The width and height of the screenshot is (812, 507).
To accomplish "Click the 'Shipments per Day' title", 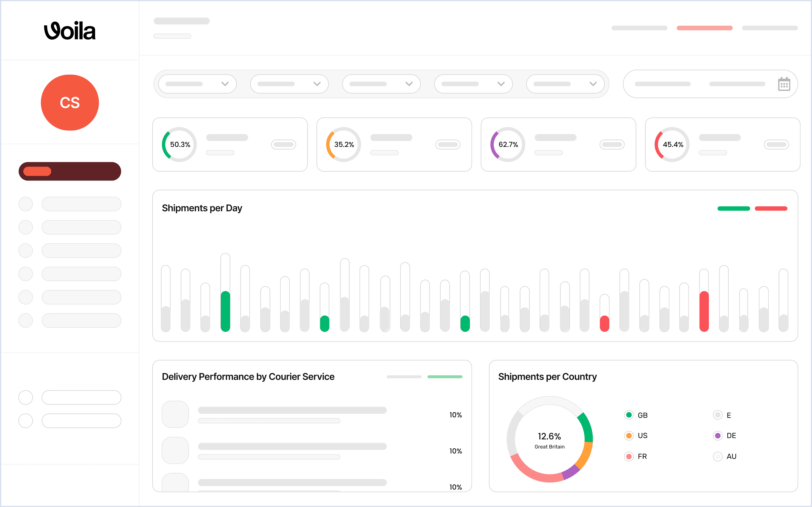I will 202,208.
